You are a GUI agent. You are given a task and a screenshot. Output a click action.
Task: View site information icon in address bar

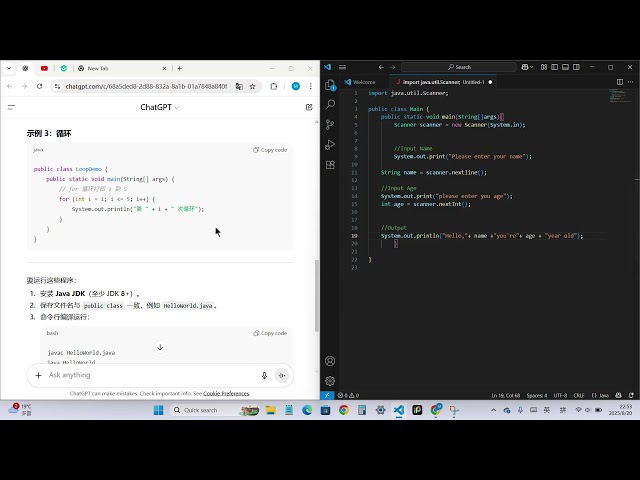(57, 86)
